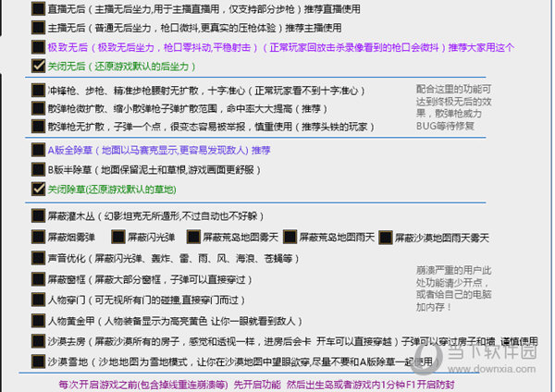Check the B版半除草 checkbox
555x392 pixels.
point(38,169)
